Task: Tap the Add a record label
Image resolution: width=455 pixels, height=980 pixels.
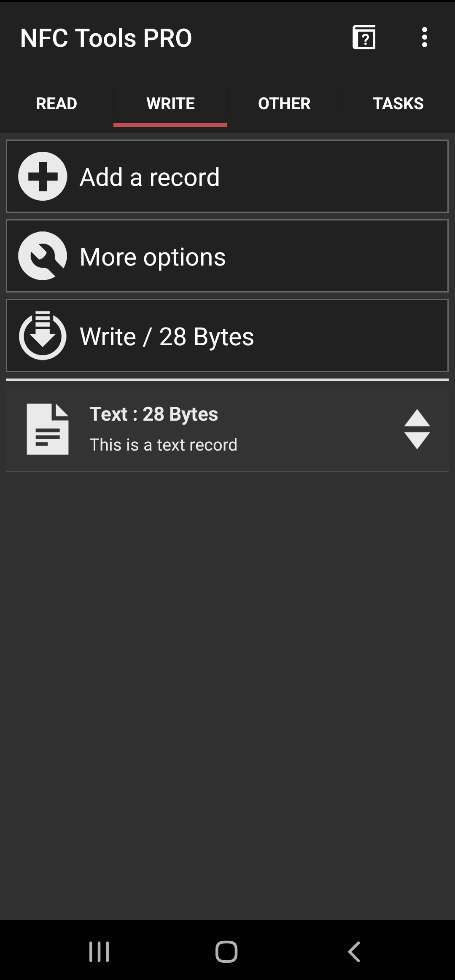Action: coord(150,177)
